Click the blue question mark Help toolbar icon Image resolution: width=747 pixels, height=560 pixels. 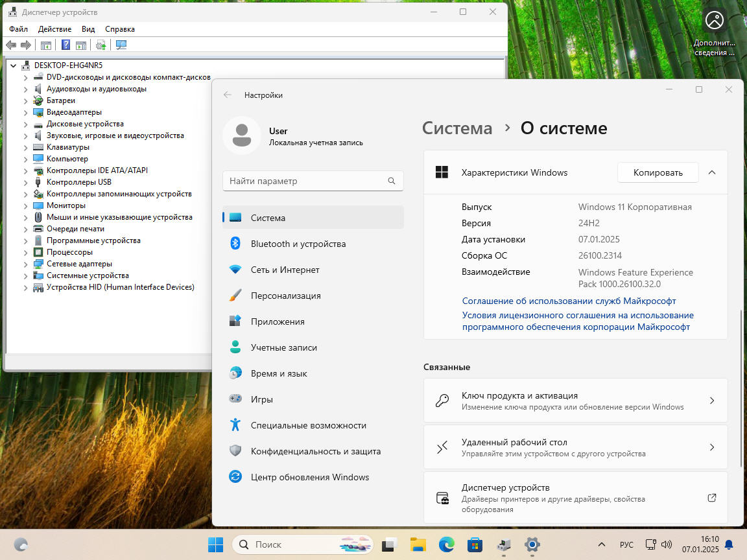(x=65, y=45)
